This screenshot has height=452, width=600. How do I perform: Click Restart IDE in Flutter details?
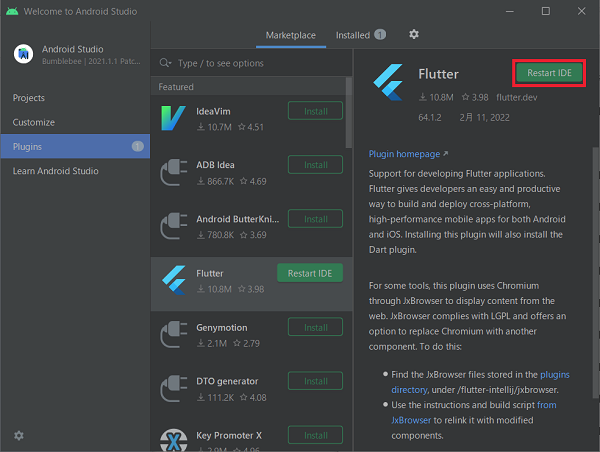(549, 73)
